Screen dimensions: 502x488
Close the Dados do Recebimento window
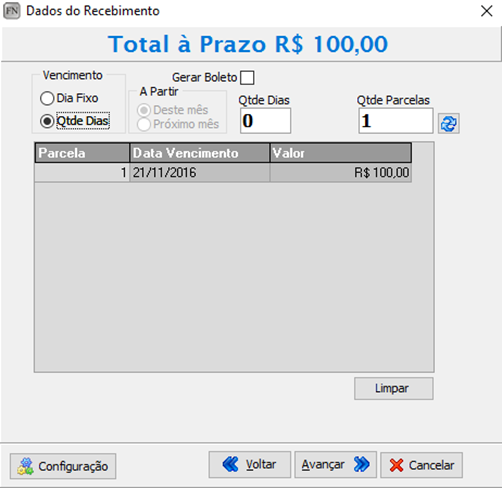click(x=487, y=11)
